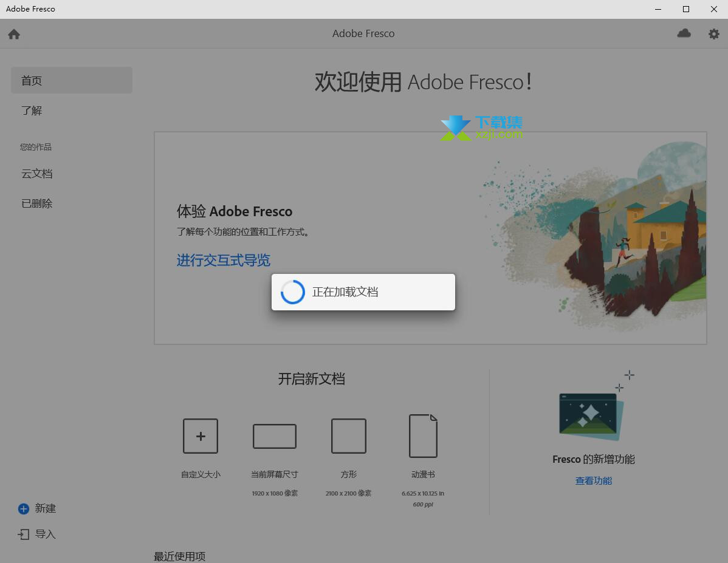Click the 开启新文档 heading
Viewport: 728px width, 563px height.
312,379
